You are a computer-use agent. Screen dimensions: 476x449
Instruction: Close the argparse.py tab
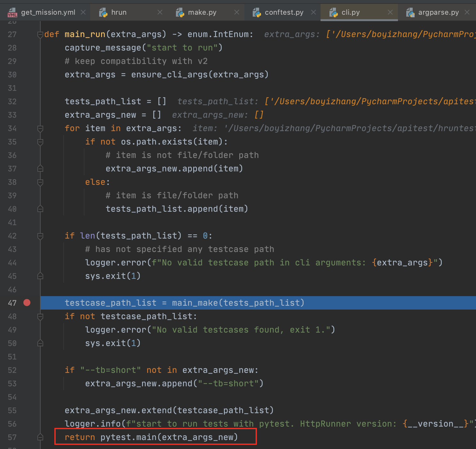click(467, 12)
